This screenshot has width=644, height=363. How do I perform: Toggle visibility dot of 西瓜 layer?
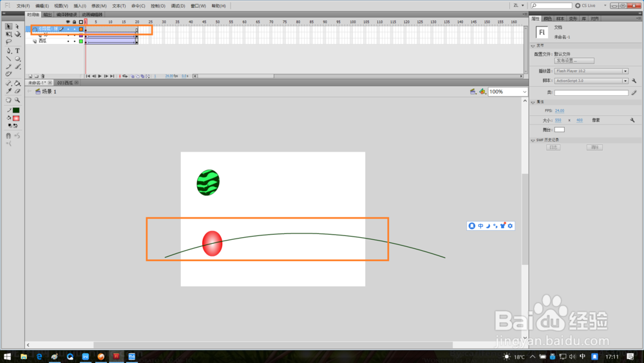(68, 41)
